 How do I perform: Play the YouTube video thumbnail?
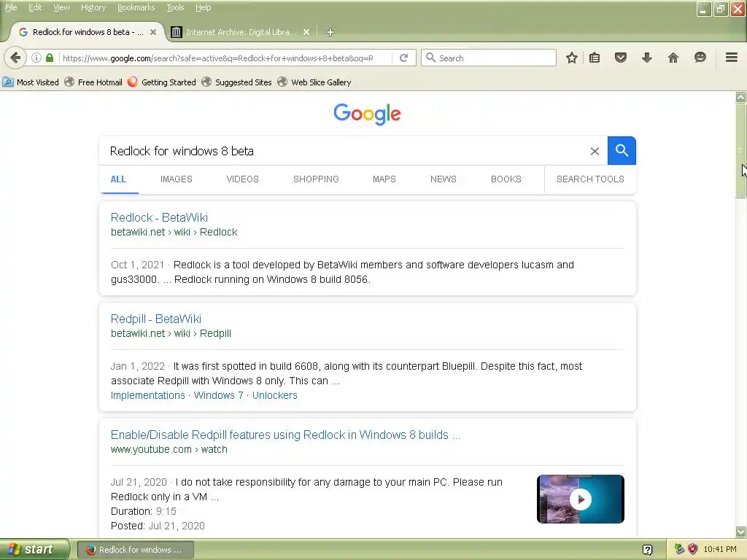[580, 499]
